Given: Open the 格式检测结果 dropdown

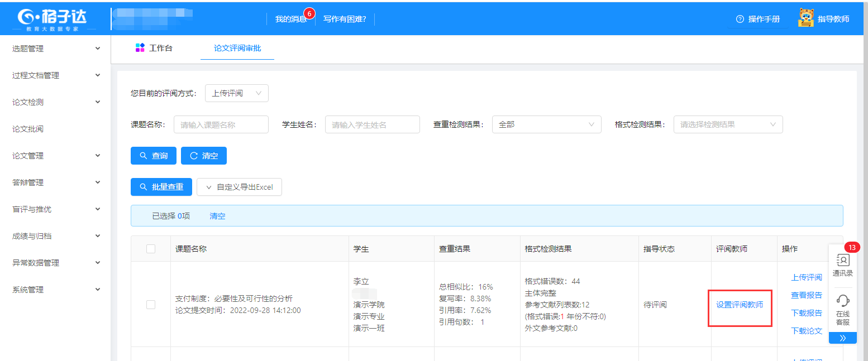Looking at the screenshot, I should point(727,124).
